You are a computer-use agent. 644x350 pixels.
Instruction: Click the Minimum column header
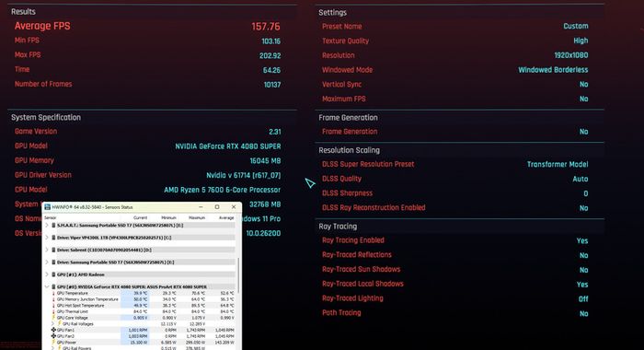168,217
